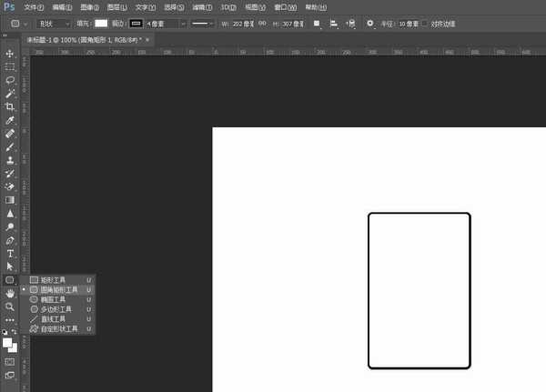Toggle the link between width and height
Image resolution: width=546 pixels, height=392 pixels.
click(x=260, y=23)
